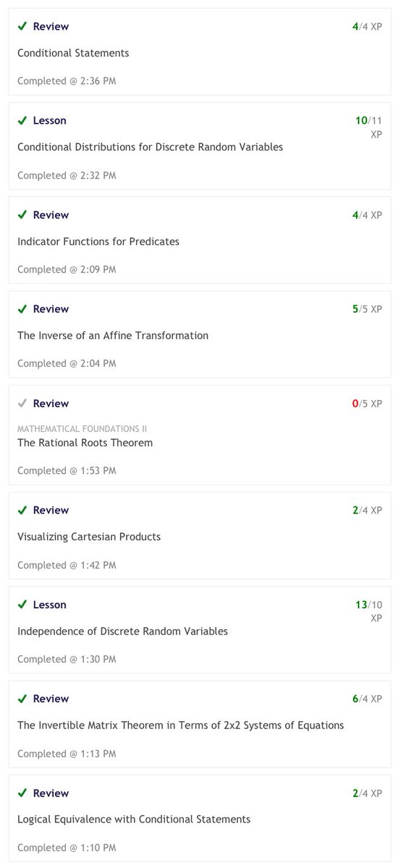Open Visualizing Cartesian Products
Image resolution: width=411 pixels, height=868 pixels.
click(89, 537)
